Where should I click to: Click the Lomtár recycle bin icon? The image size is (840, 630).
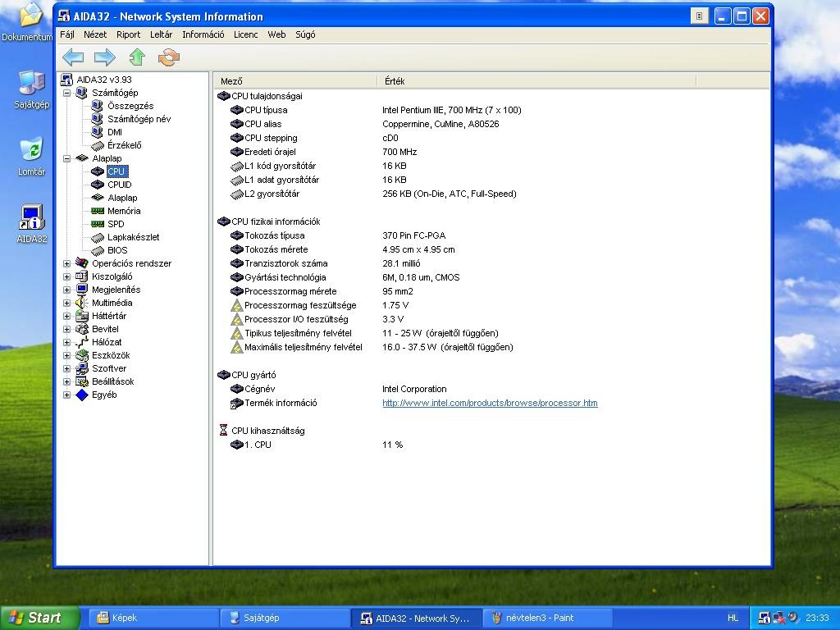(32, 157)
